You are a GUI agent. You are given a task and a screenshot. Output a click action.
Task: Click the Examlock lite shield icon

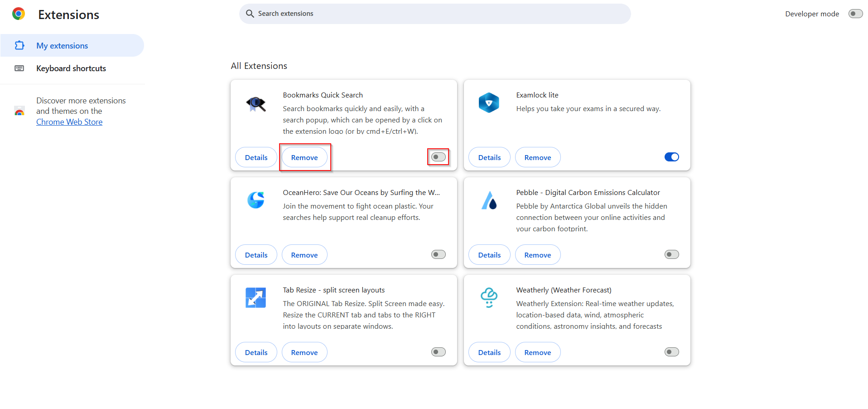coord(489,103)
